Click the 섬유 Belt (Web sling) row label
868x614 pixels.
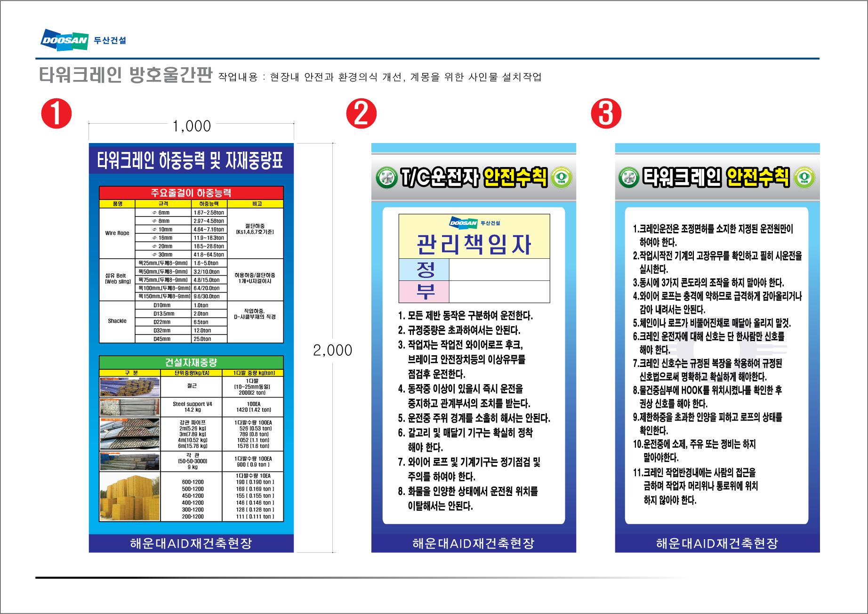click(117, 279)
